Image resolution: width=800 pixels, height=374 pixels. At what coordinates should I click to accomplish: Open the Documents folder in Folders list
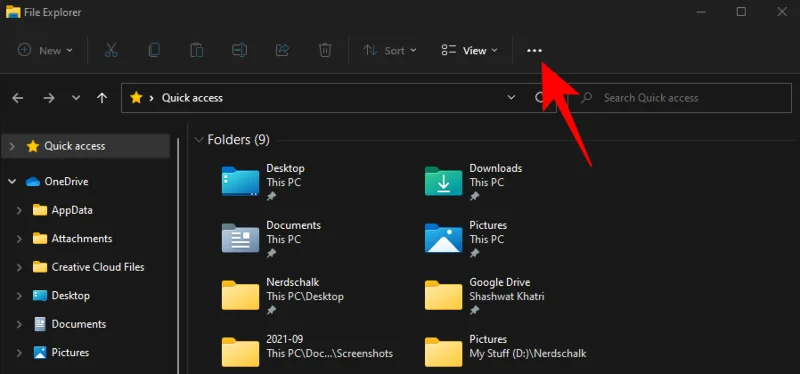click(x=240, y=238)
